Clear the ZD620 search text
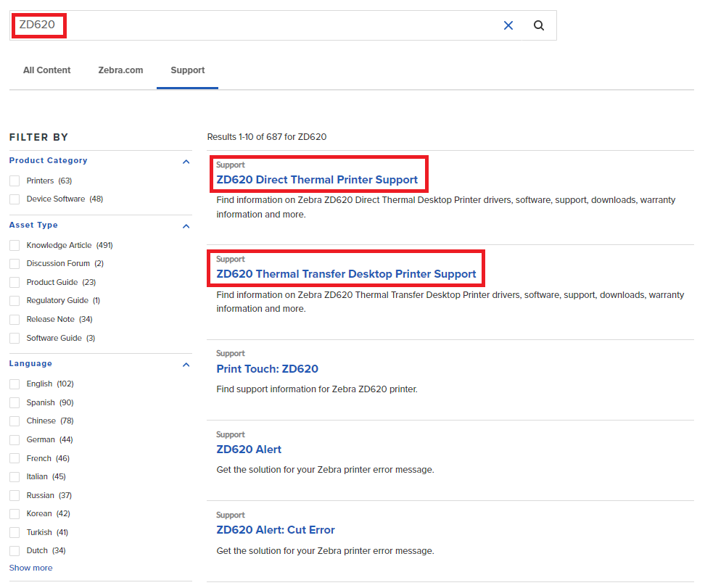The height and width of the screenshot is (588, 705). 508,25
